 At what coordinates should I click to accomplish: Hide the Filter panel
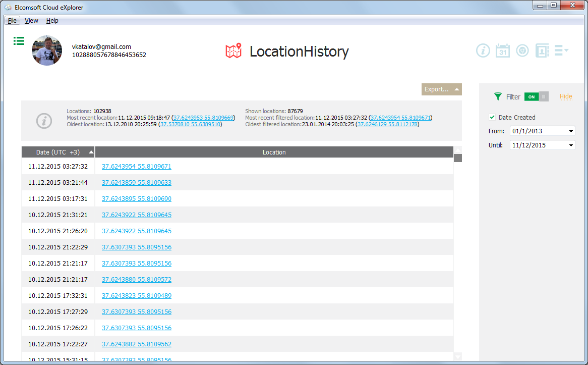565,96
